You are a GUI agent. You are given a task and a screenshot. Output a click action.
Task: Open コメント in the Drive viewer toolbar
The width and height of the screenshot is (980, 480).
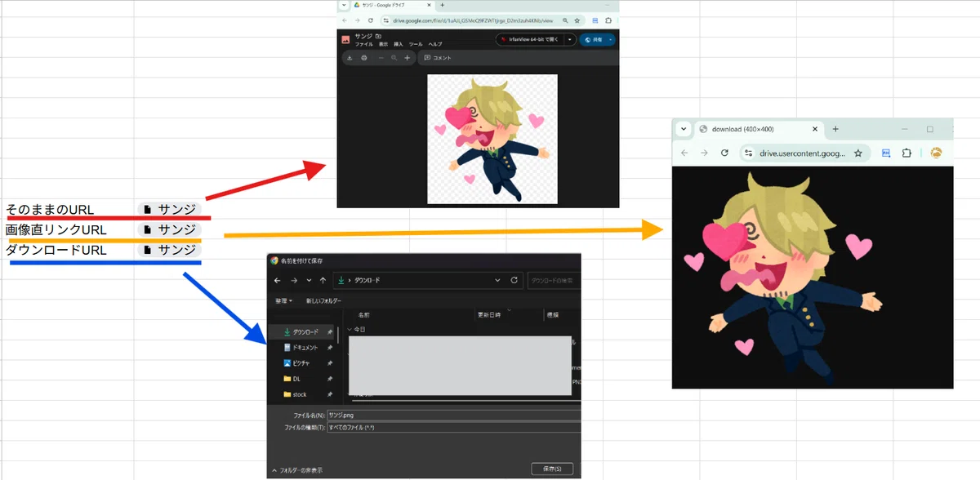[438, 58]
